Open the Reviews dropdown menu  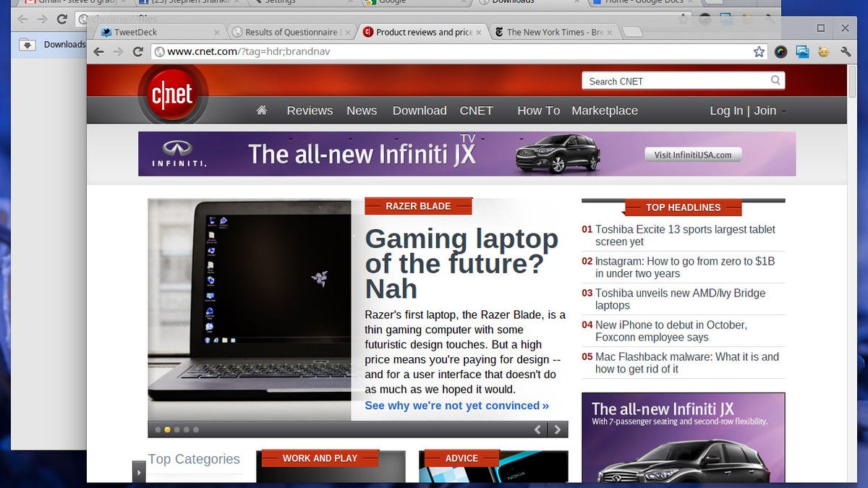pos(310,110)
